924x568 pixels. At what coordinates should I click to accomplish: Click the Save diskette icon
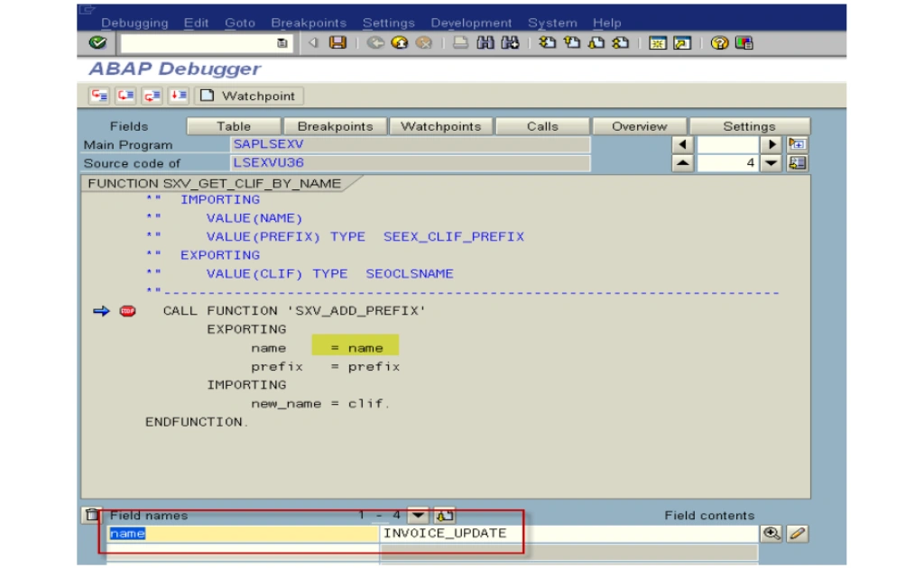click(337, 42)
